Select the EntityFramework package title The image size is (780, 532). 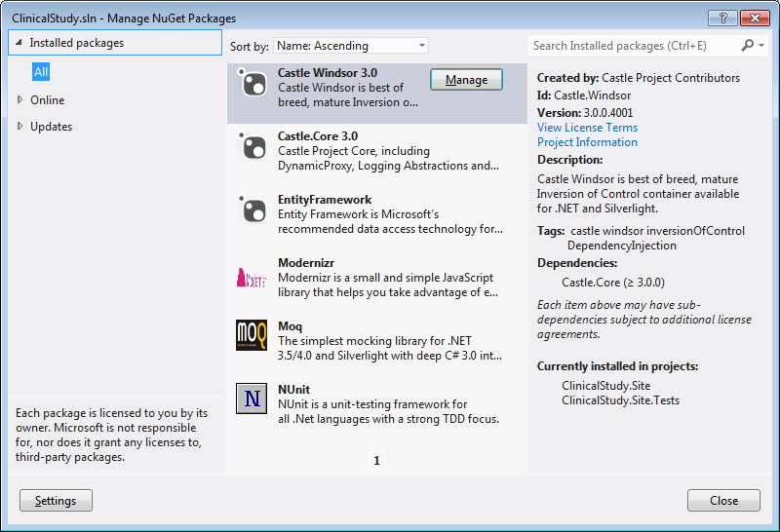[x=325, y=200]
